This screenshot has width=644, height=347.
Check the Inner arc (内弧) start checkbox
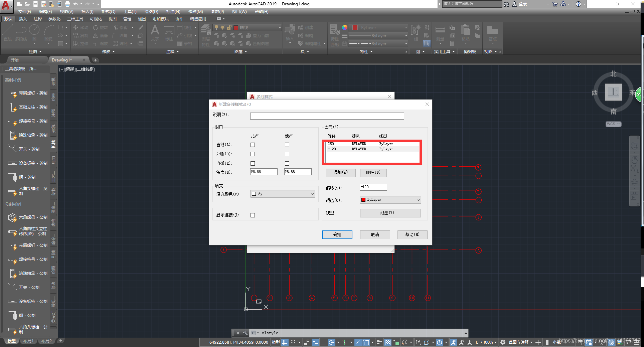[x=253, y=163]
